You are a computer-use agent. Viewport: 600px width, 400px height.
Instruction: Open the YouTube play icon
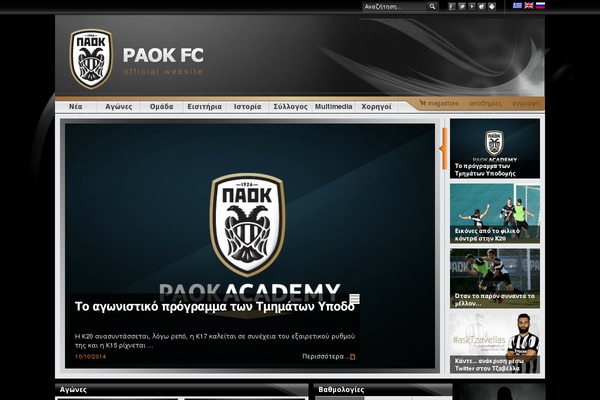472,7
